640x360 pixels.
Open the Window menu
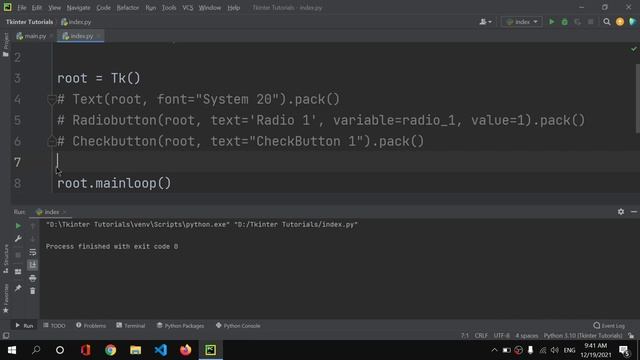pos(210,8)
